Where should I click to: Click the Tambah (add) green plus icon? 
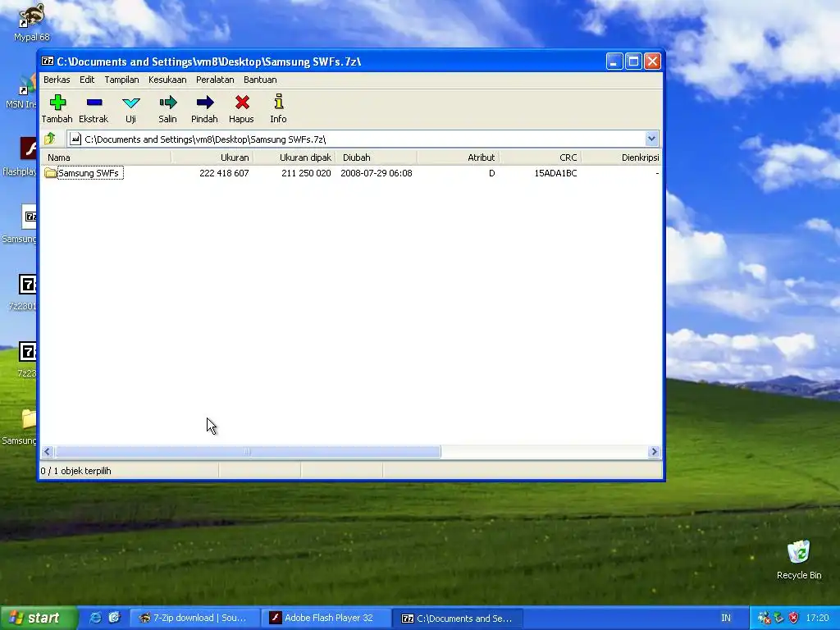tap(57, 102)
